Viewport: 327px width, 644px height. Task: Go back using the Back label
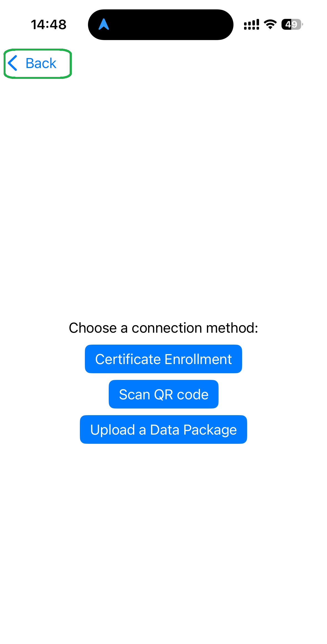pos(41,63)
